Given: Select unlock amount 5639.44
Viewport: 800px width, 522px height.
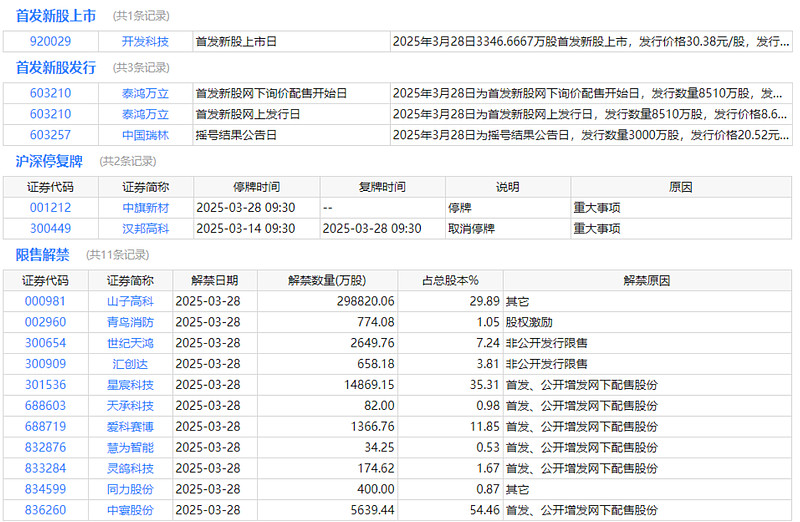Looking at the screenshot, I should point(372,510).
